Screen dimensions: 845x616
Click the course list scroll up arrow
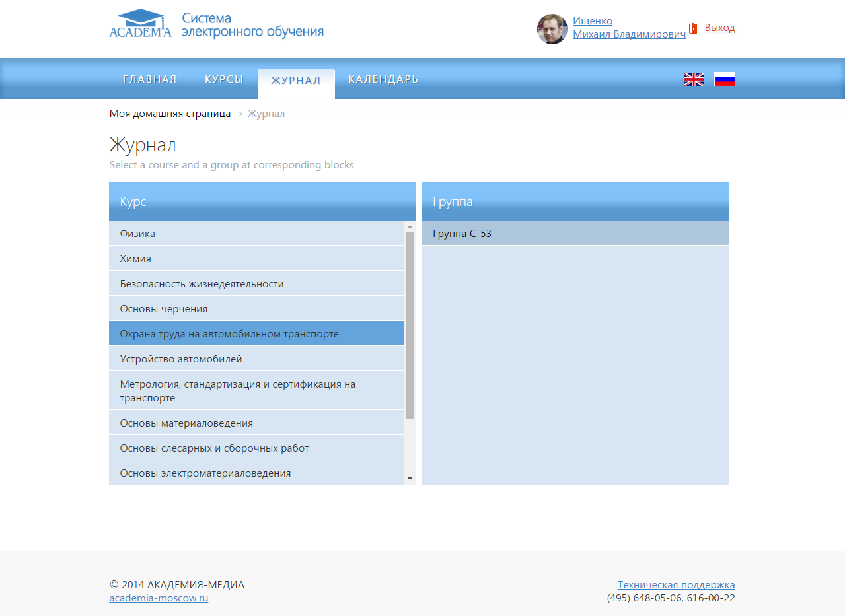(x=410, y=226)
